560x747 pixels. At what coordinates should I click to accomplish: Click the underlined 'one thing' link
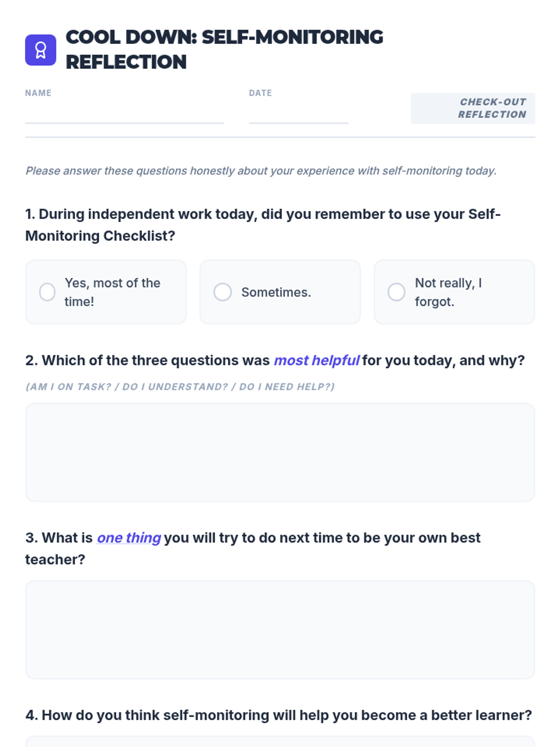point(129,538)
